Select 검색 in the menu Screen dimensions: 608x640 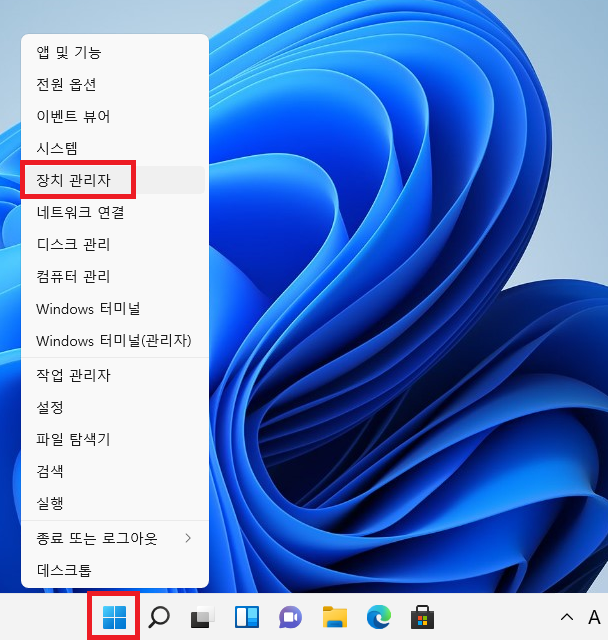tap(115, 471)
